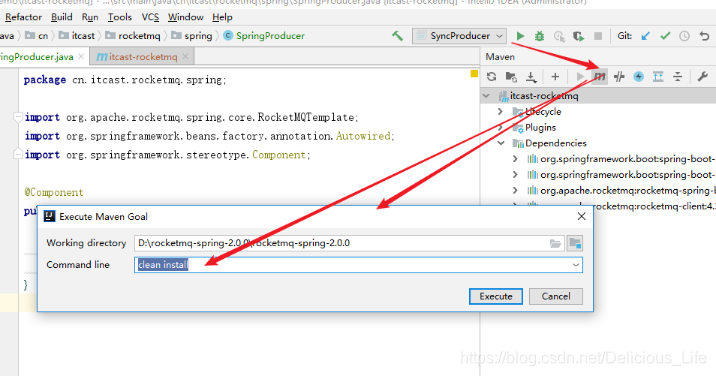Update project with Git blue arrow

[x=645, y=36]
